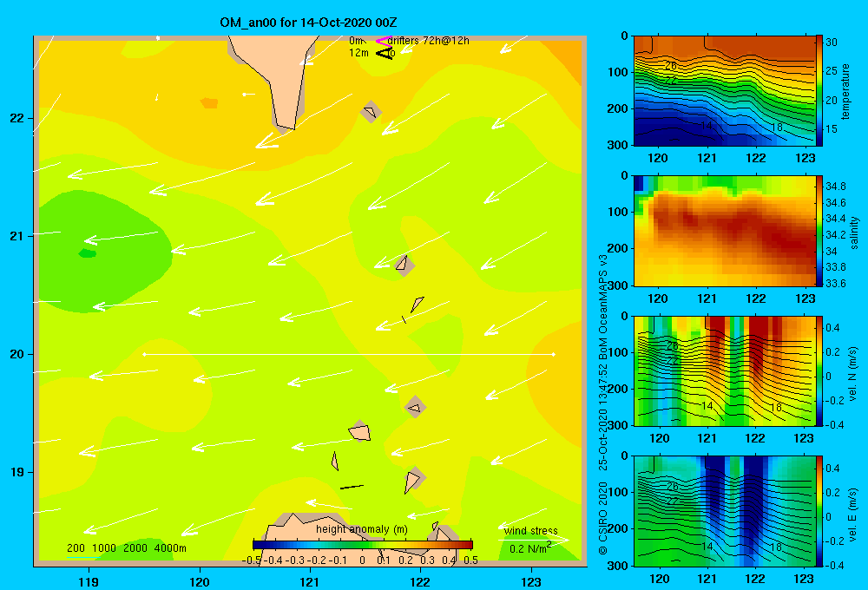The height and width of the screenshot is (590, 868).
Task: Click the '0.2 N/m2' wind stress value
Action: click(x=529, y=548)
